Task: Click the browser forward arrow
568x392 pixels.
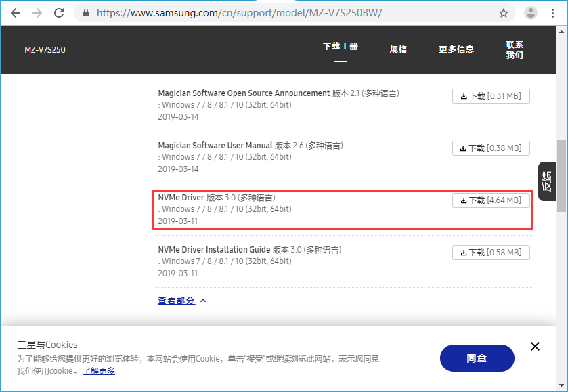Action: click(37, 13)
